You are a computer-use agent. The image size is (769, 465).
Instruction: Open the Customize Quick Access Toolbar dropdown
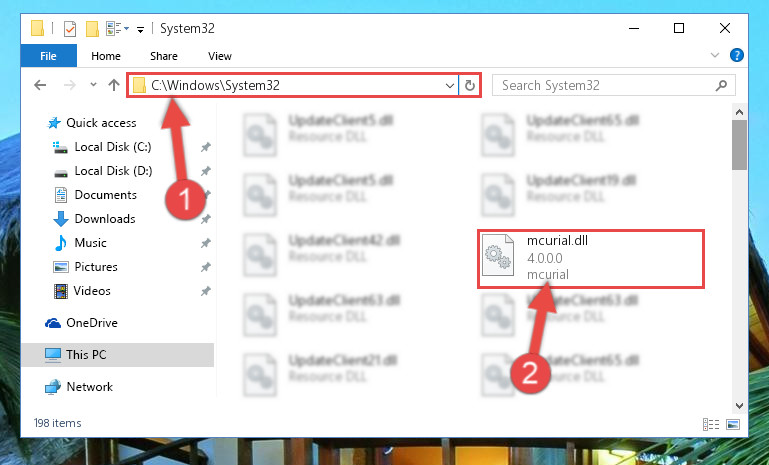140,30
